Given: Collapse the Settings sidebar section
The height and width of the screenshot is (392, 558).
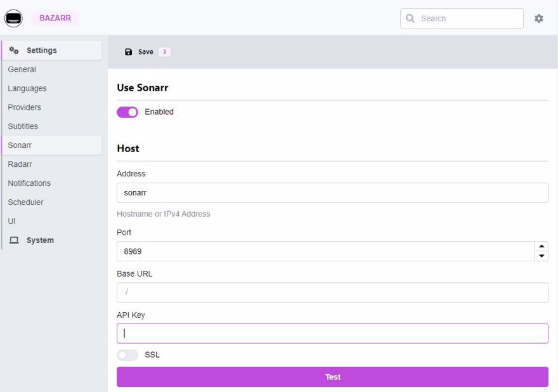Looking at the screenshot, I should point(52,50).
